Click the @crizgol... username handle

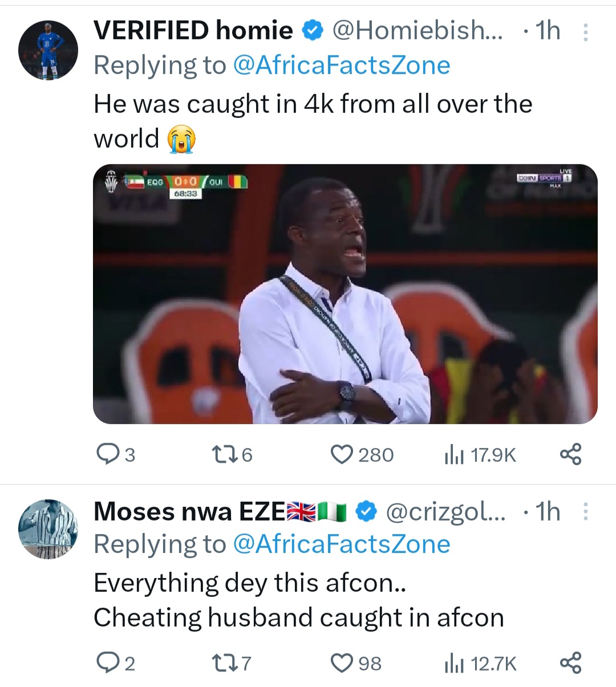445,511
